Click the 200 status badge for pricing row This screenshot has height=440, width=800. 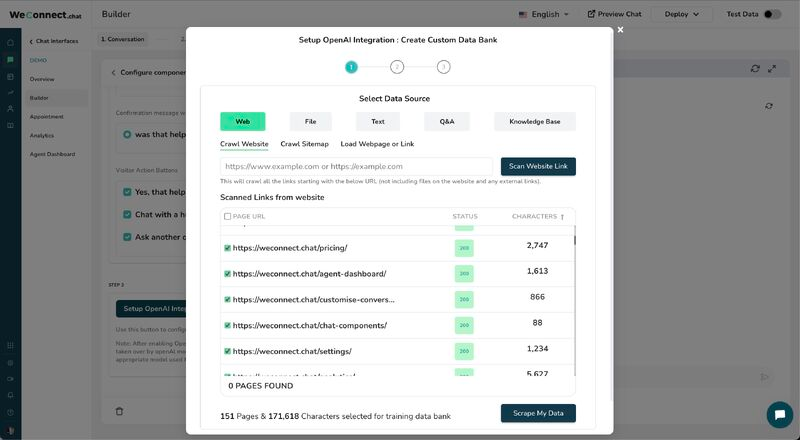(464, 248)
